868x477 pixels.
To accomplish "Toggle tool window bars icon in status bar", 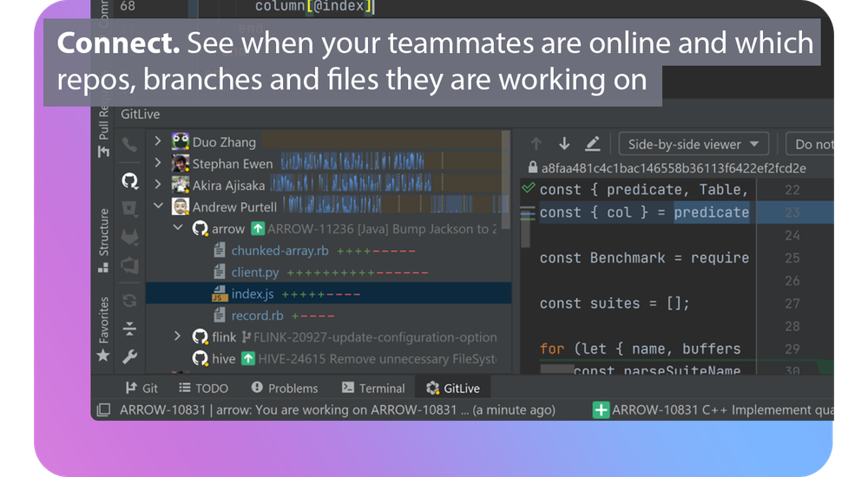I will [x=103, y=410].
